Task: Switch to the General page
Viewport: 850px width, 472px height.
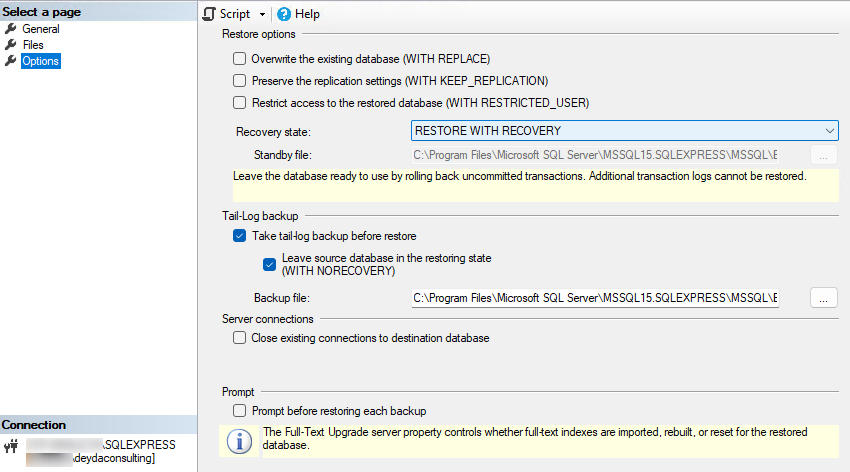Action: pyautogui.click(x=40, y=29)
